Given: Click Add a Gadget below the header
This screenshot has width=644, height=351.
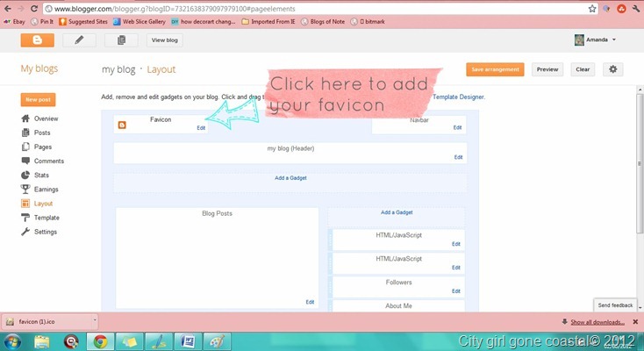Looking at the screenshot, I should click(290, 178).
